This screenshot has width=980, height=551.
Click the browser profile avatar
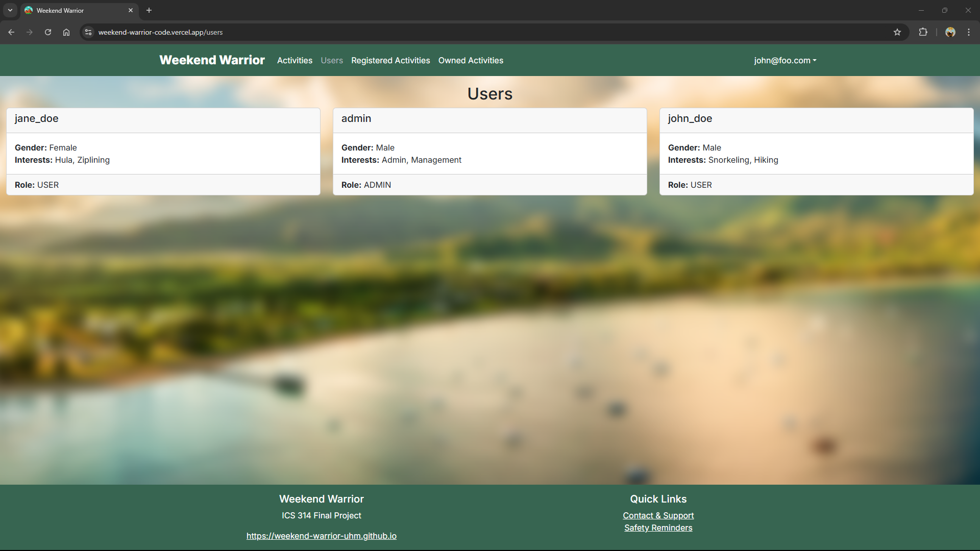coord(950,32)
